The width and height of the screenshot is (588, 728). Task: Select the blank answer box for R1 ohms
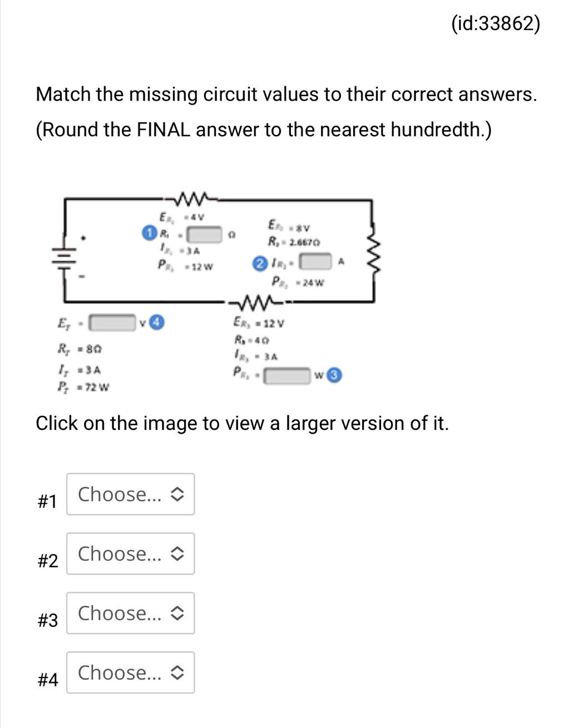[x=204, y=235]
